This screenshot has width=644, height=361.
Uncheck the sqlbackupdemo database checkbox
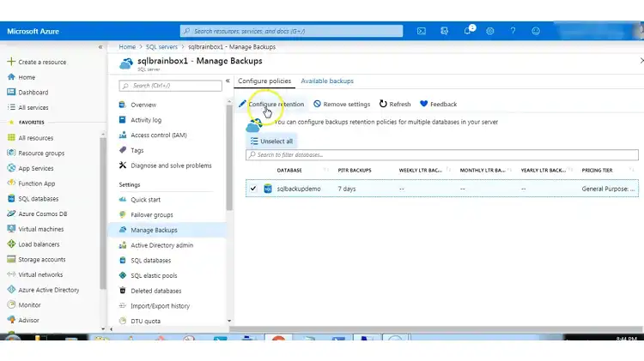[x=253, y=189]
